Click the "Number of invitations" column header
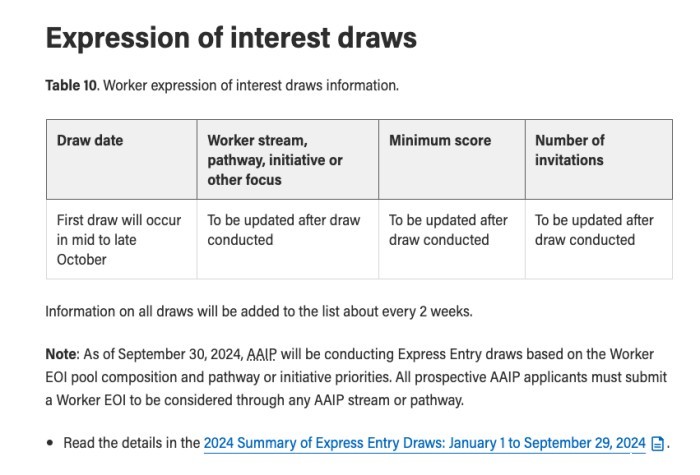 tap(570, 150)
